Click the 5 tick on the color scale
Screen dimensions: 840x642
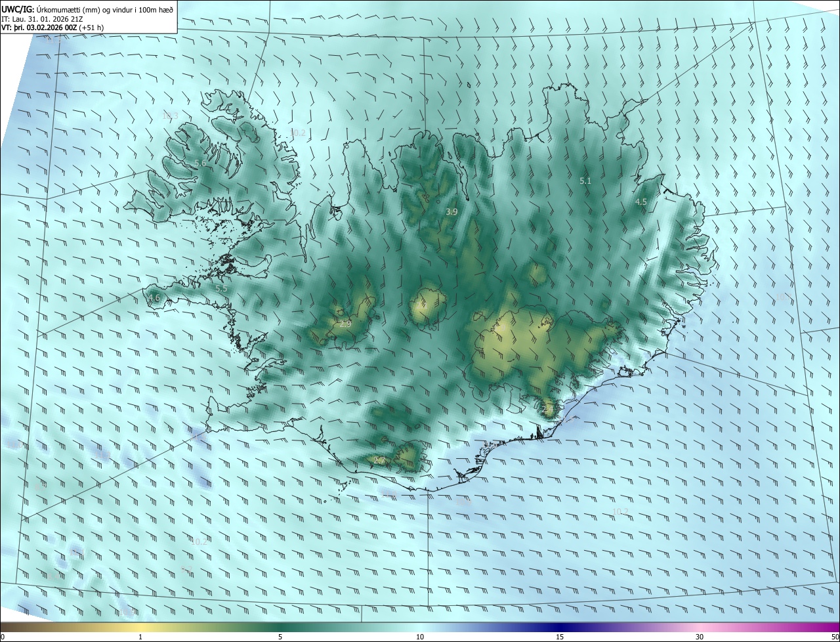[x=280, y=637]
